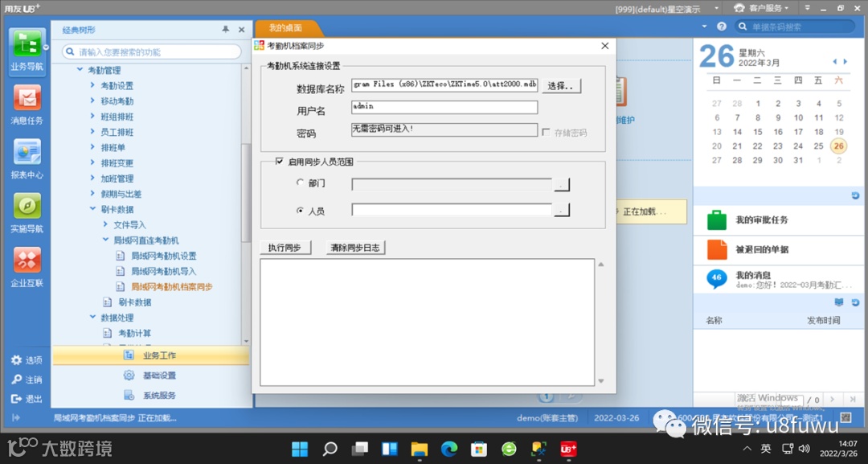Image resolution: width=868 pixels, height=464 pixels.
Task: Open the book icon in announcements panel
Action: (839, 302)
